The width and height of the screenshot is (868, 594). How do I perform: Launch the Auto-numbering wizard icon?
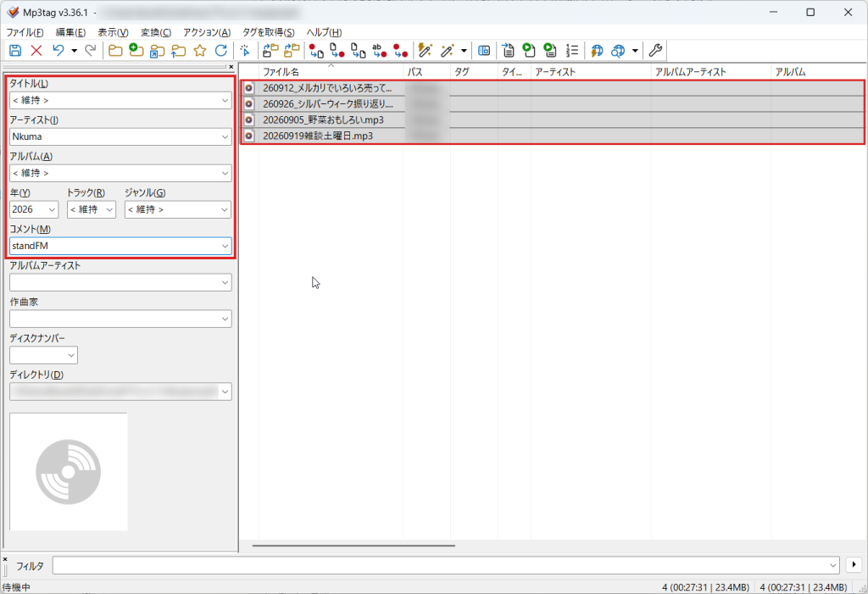coord(572,51)
